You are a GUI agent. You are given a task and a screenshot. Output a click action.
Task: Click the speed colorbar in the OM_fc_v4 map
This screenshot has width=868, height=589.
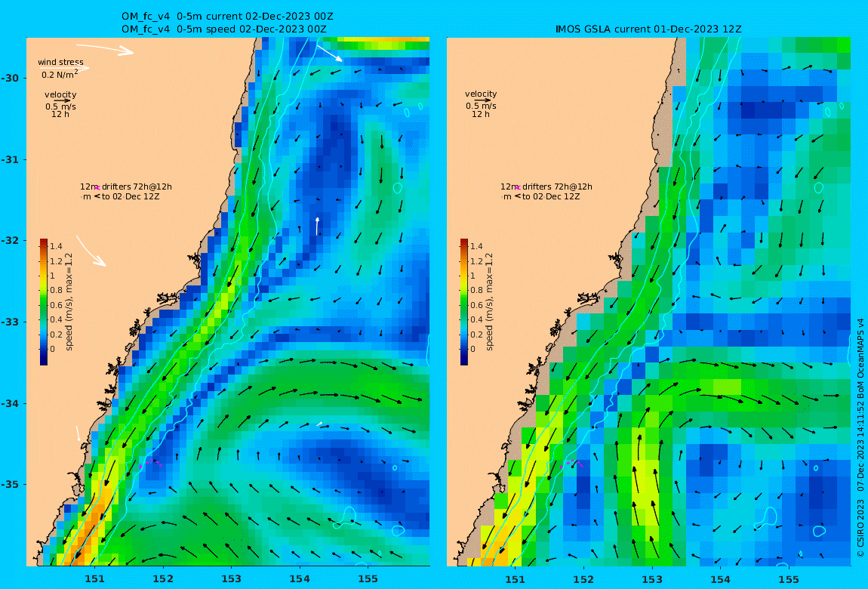click(x=44, y=302)
